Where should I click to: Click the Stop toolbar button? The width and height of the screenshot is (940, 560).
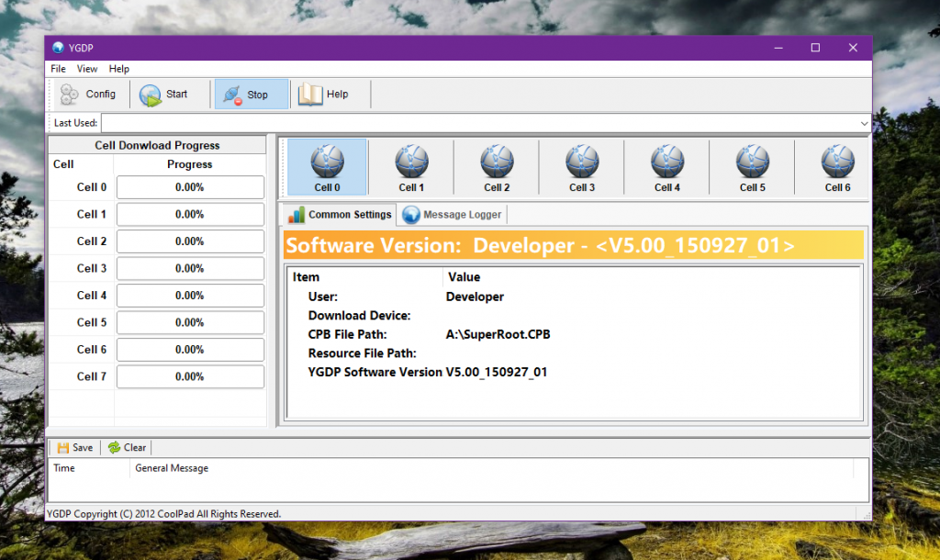pos(252,95)
